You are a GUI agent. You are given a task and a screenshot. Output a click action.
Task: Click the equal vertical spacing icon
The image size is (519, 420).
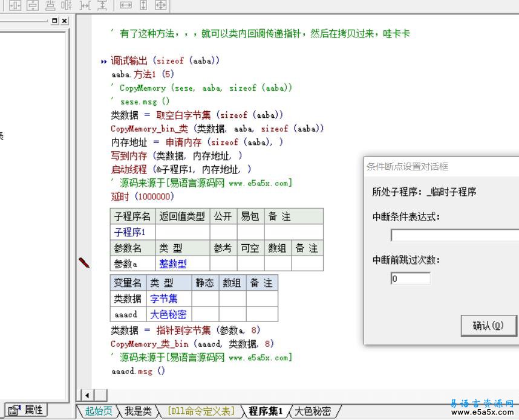(102, 5)
